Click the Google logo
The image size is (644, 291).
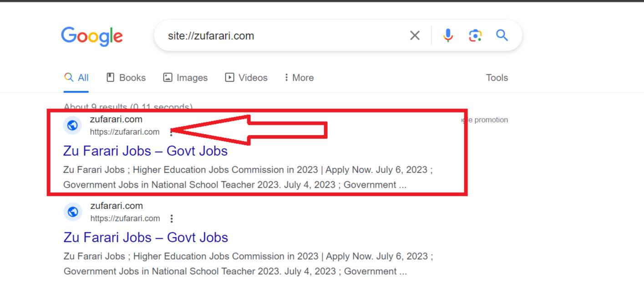point(92,36)
